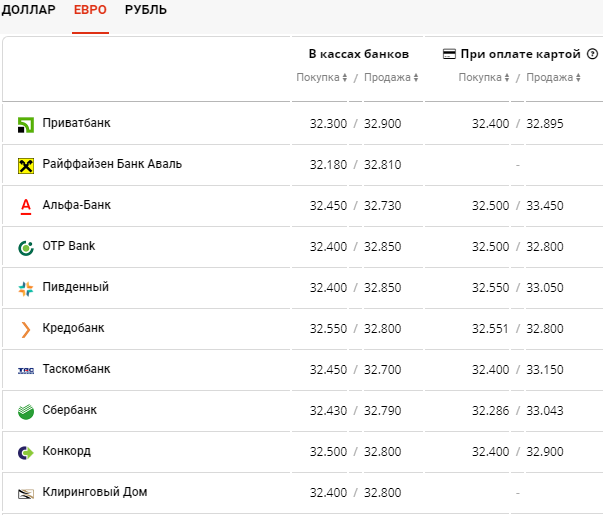Click the Сбербанк green logo icon
Viewport: 603px width, 515px height.
pos(26,411)
